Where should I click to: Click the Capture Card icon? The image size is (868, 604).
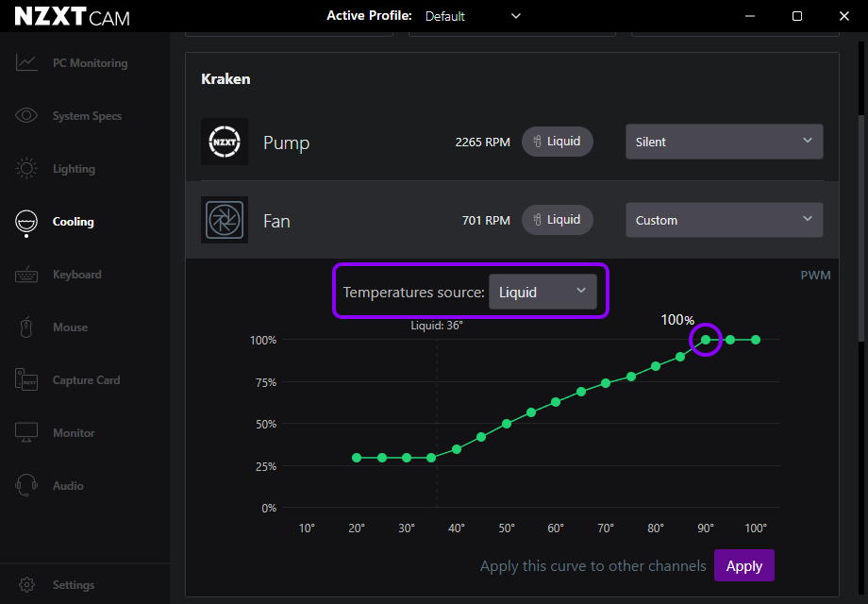point(26,380)
